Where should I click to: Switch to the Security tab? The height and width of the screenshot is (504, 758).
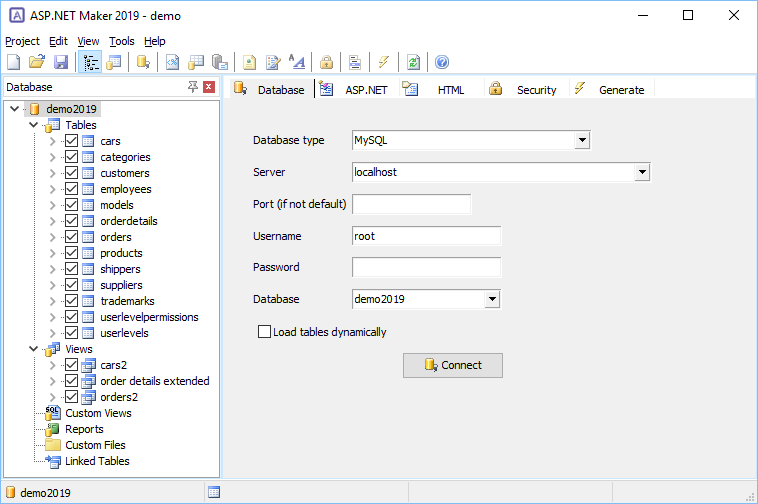(x=526, y=89)
